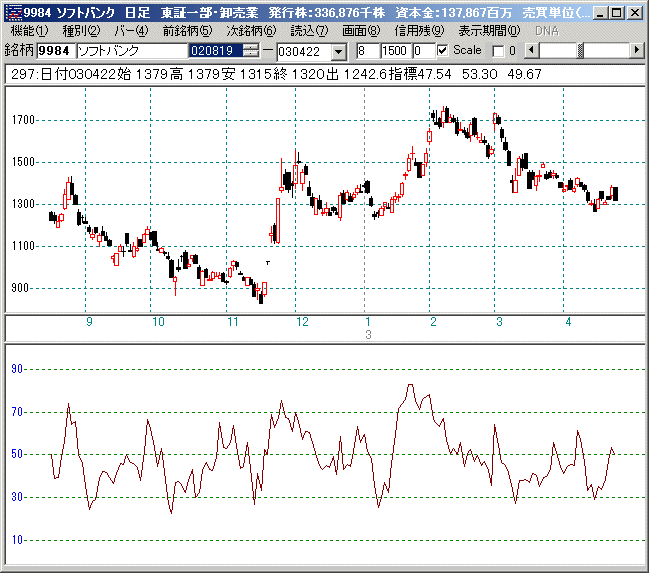649x573 pixels.
Task: Open the バー(4) menu
Action: coord(131,31)
